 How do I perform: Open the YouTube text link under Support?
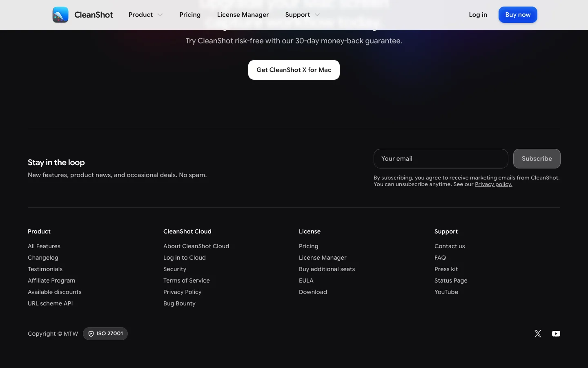(x=446, y=292)
